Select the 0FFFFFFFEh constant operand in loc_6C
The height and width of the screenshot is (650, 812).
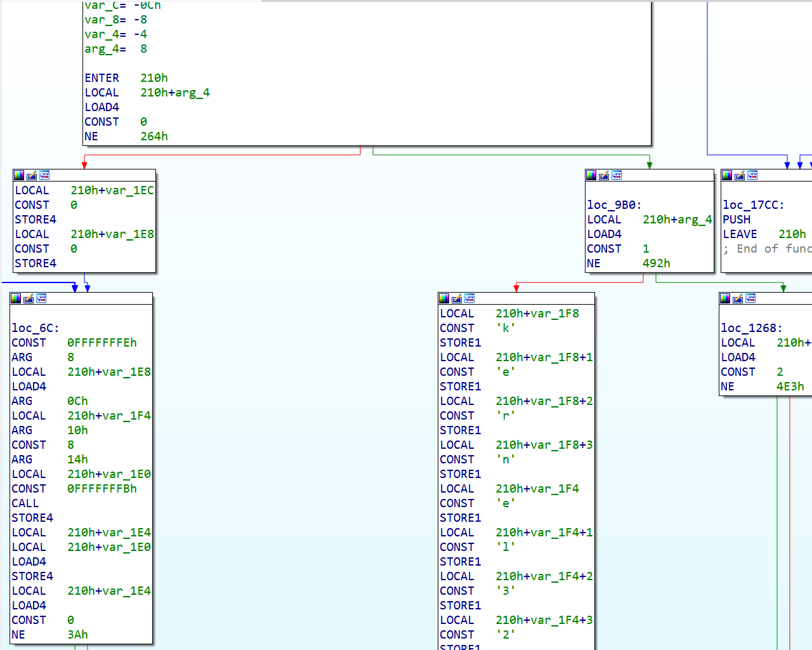coord(101,343)
